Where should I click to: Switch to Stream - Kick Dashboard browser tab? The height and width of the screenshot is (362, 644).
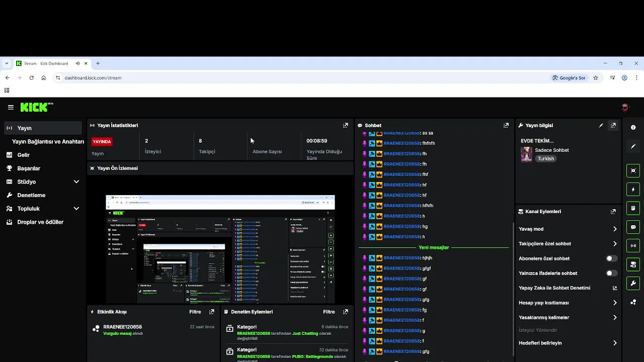pos(51,63)
